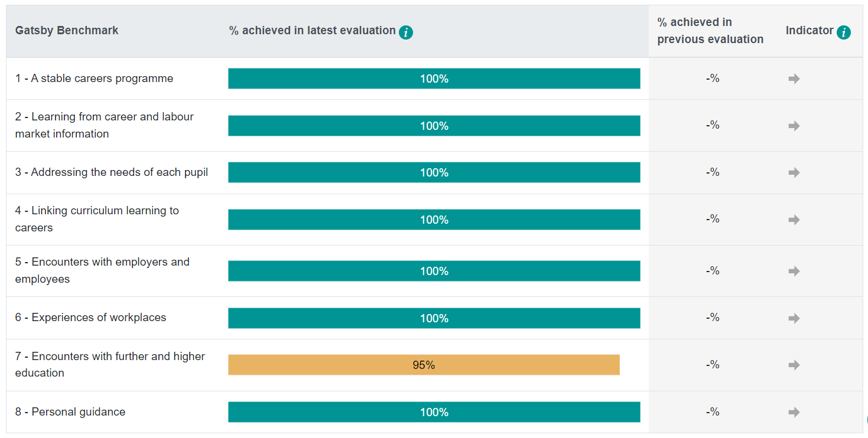
Task: Click arrow indicator for needs of each pupil
Action: (794, 172)
